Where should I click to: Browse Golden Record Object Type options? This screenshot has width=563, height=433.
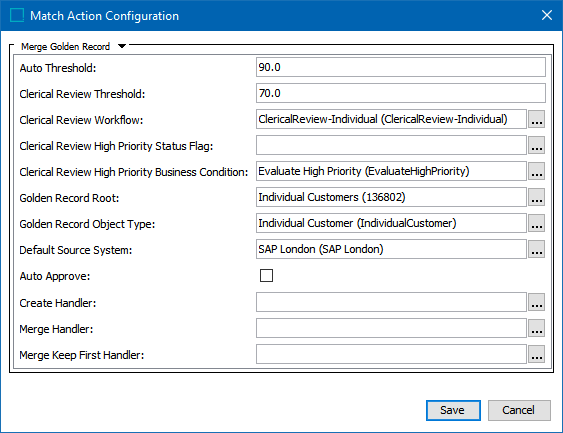pos(536,223)
